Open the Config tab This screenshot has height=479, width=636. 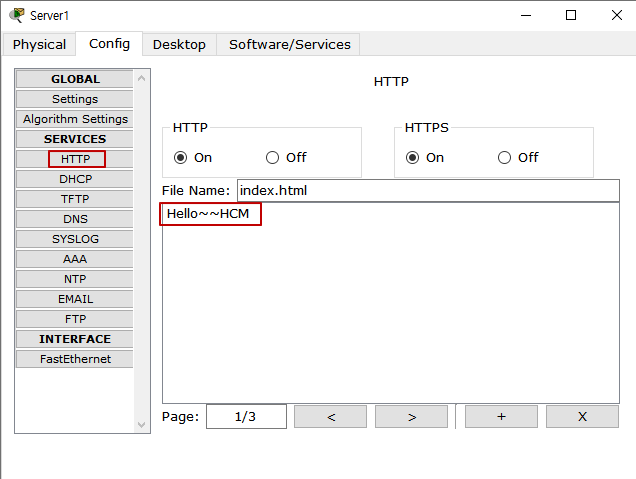point(109,43)
